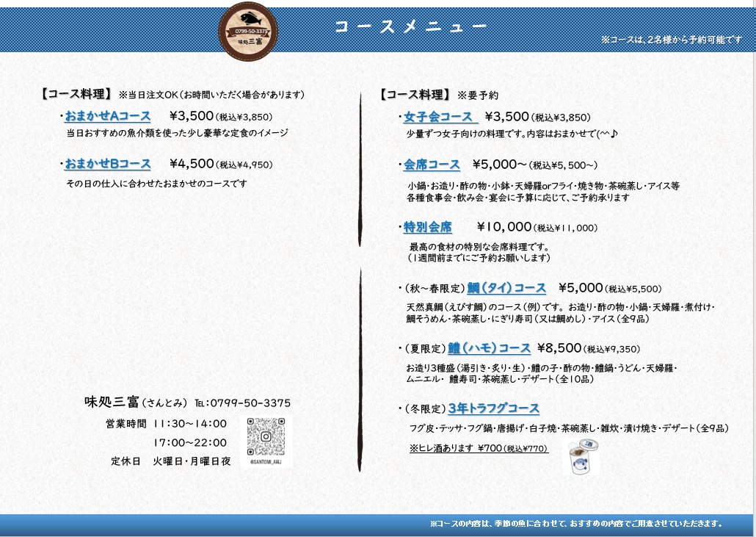Click the line 天然真鯛(えびす鯛)のコース(例)です

[x=561, y=307]
